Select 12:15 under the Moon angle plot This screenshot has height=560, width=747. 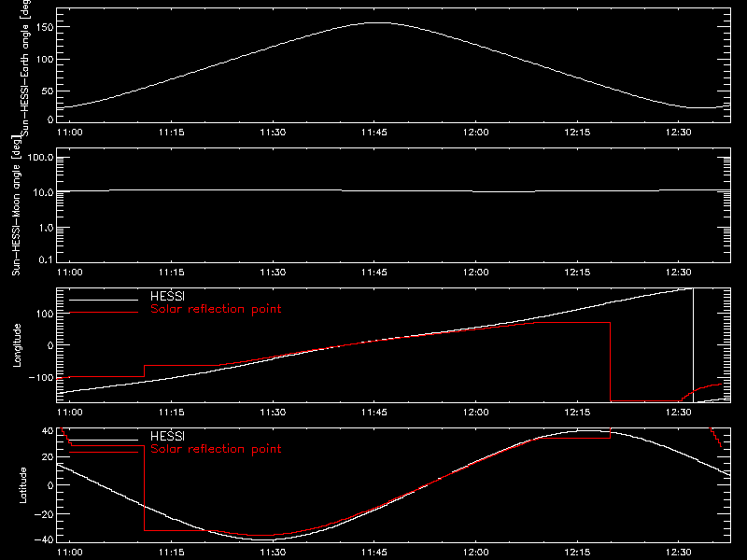tap(577, 272)
